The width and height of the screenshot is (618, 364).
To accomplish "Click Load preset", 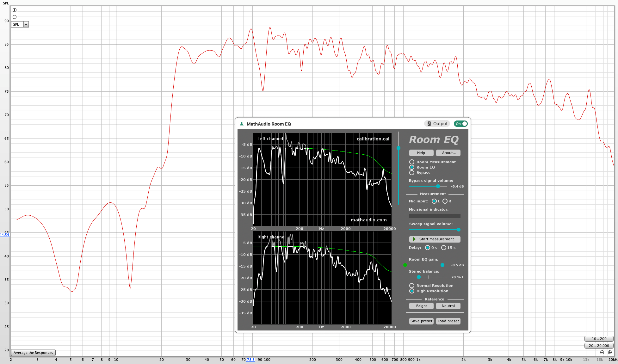I will (x=448, y=321).
